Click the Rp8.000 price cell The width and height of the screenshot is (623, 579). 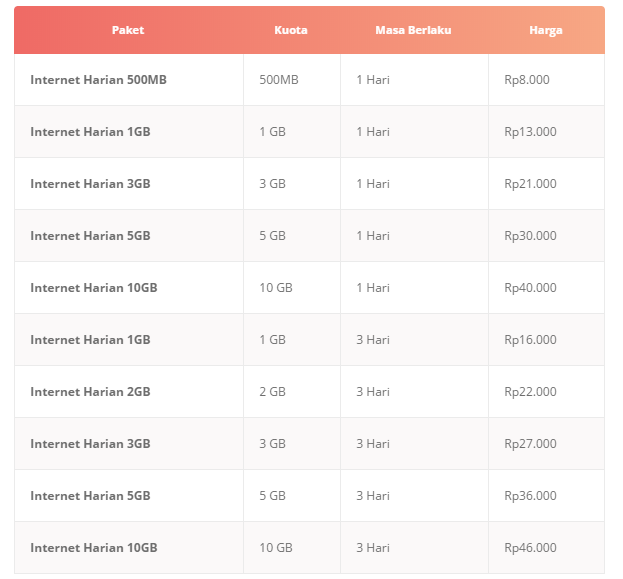527,80
